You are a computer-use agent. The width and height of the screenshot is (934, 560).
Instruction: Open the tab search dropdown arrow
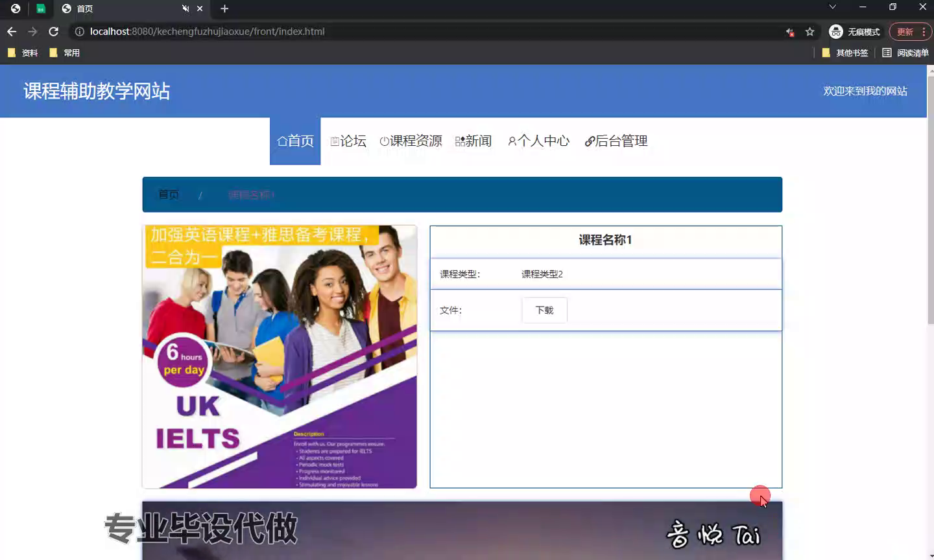pos(833,7)
